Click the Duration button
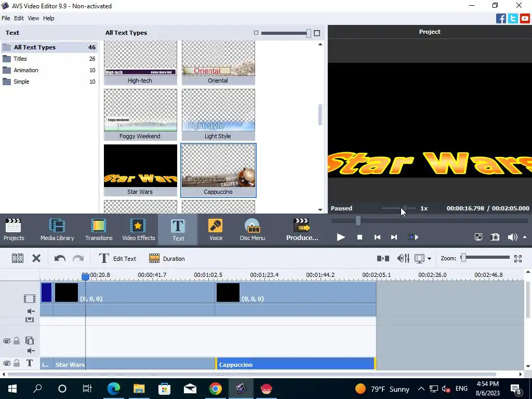Screen dimensions: 532x399 [x=167, y=259]
